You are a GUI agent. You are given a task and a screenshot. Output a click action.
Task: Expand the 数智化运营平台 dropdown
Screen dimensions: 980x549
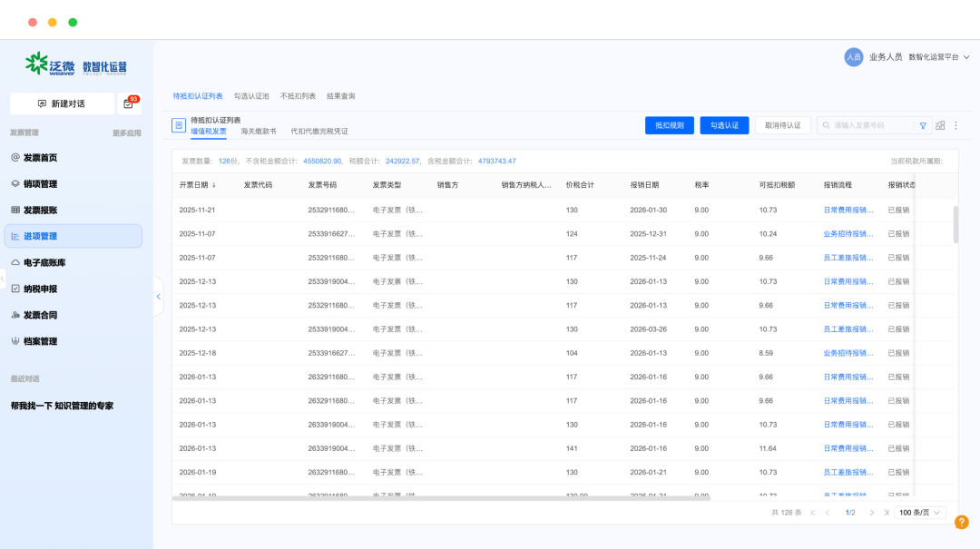pyautogui.click(x=939, y=57)
